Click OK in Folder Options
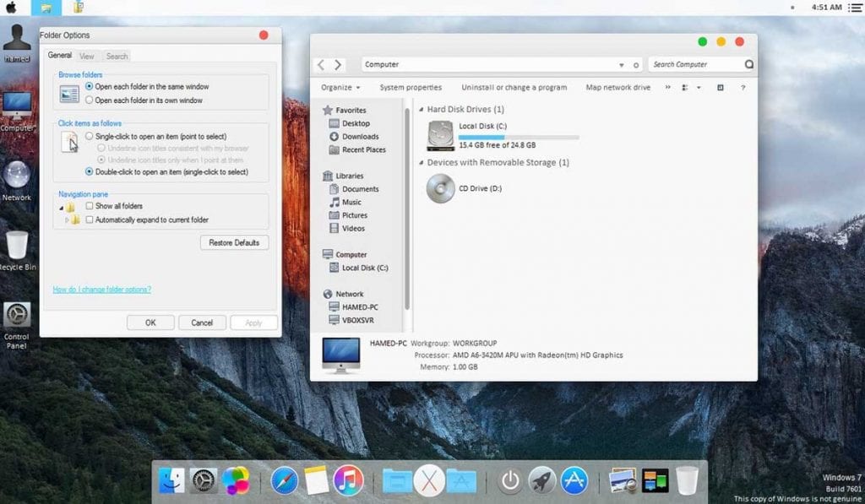865x504 pixels. [x=150, y=322]
